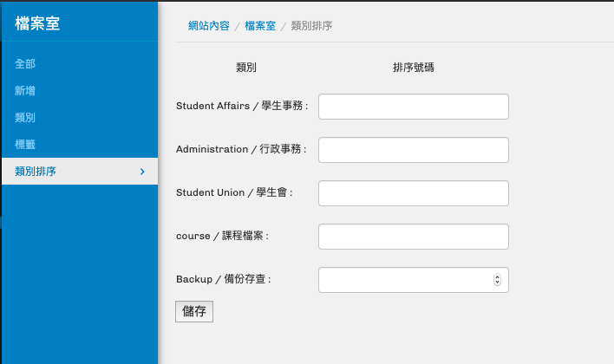The image size is (614, 364).
Task: Click the Administration 行政事務 sort number input
Action: [x=413, y=150]
